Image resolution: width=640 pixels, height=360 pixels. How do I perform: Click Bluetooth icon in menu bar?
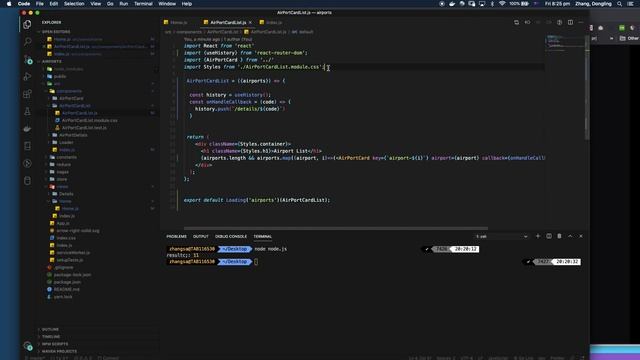click(492, 4)
